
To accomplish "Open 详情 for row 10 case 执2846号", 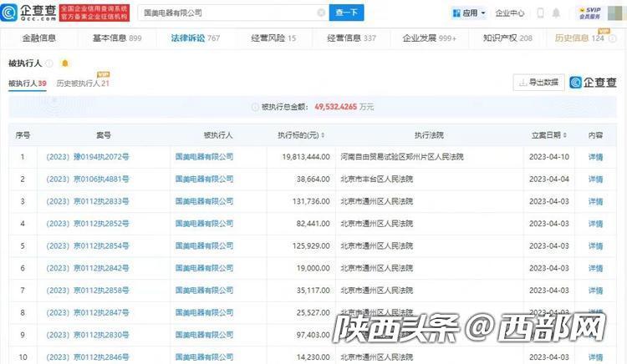I will point(595,357).
